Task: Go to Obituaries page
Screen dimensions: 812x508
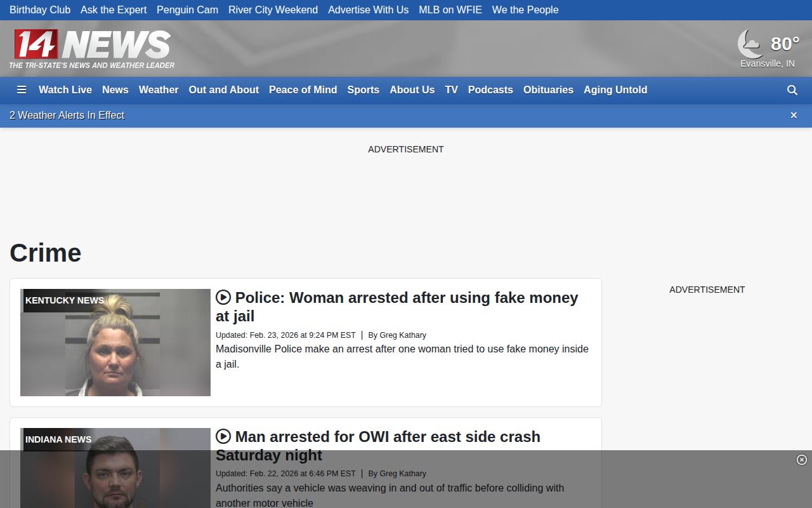Action: point(549,90)
